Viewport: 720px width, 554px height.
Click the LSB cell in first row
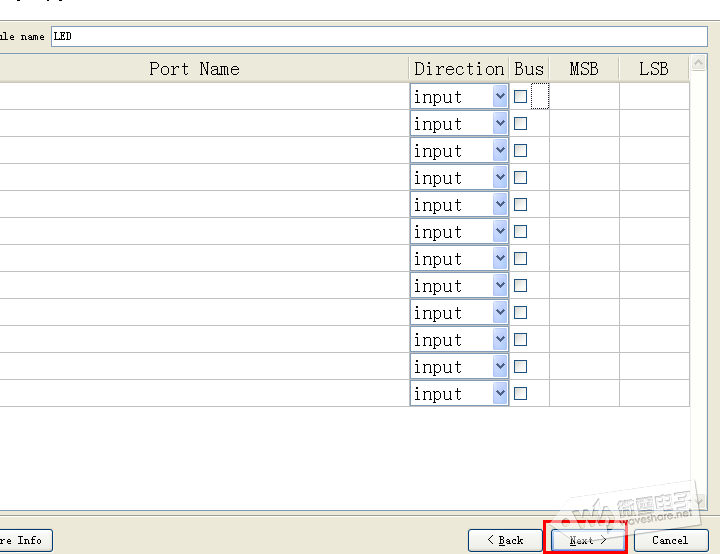(654, 97)
